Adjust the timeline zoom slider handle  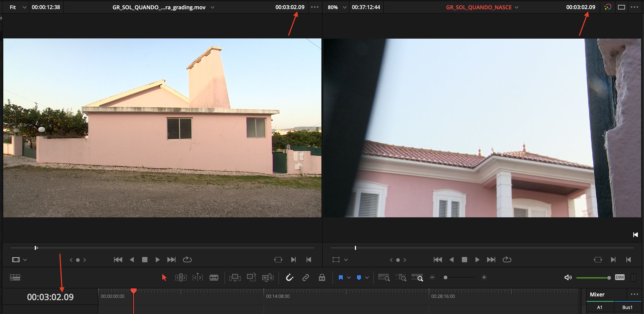pyautogui.click(x=445, y=277)
